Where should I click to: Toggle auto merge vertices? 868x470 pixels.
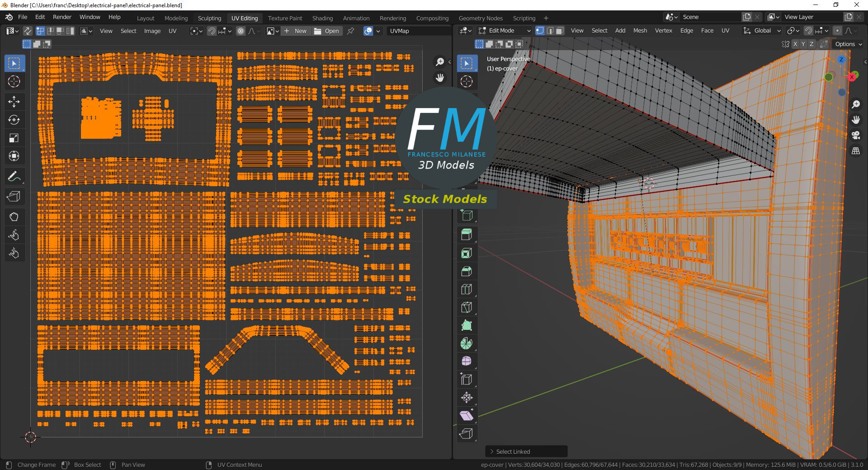tap(824, 44)
